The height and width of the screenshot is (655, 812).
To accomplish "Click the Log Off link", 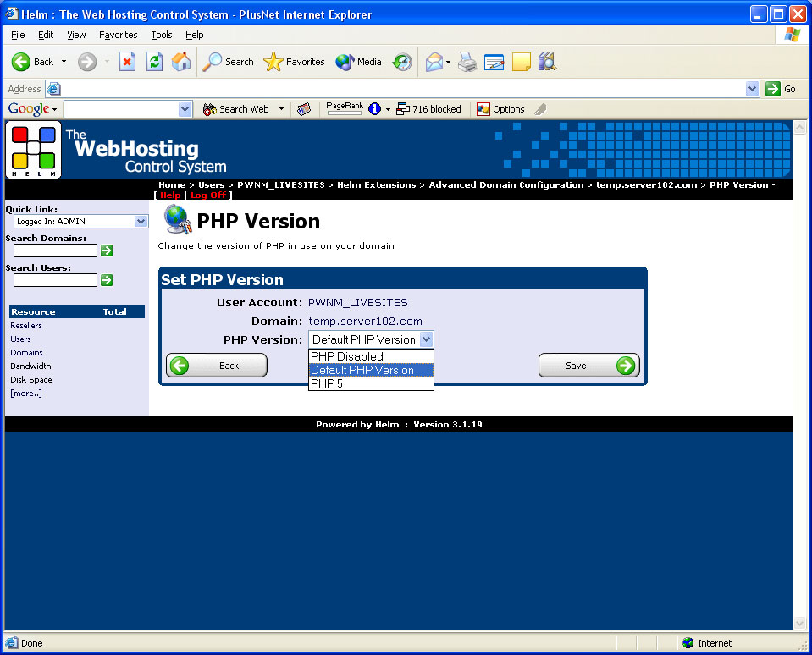I will pos(208,195).
